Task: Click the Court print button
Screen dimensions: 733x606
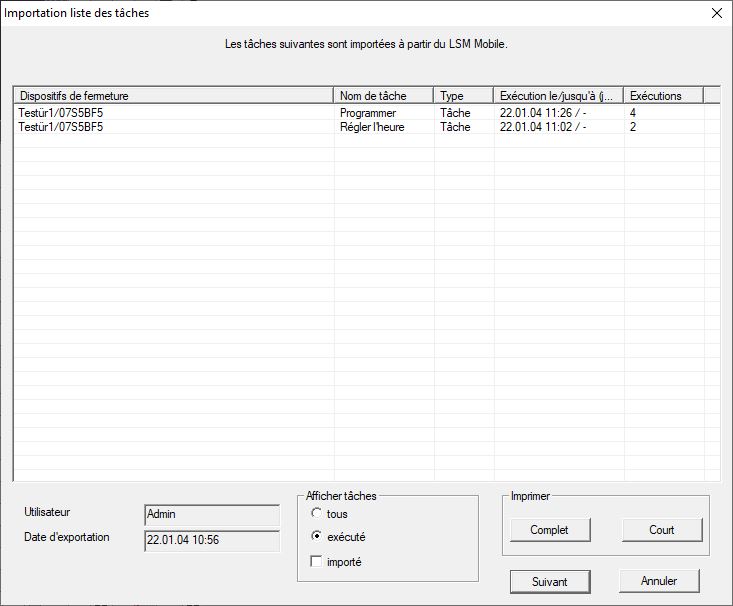Action: 661,530
